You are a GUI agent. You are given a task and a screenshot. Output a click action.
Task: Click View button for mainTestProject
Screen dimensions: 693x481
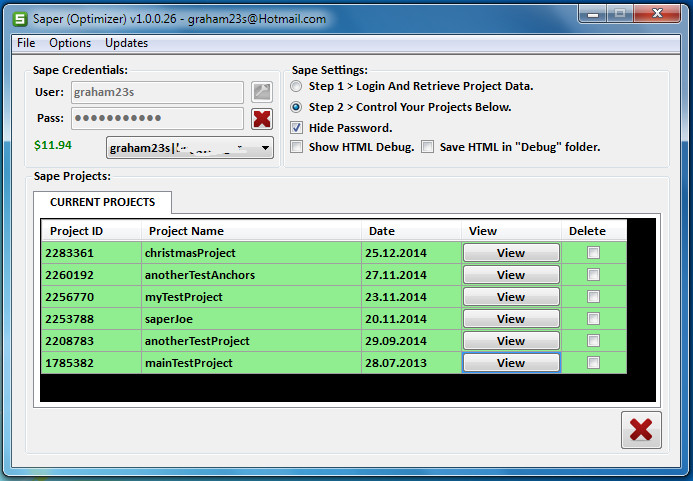coord(511,363)
